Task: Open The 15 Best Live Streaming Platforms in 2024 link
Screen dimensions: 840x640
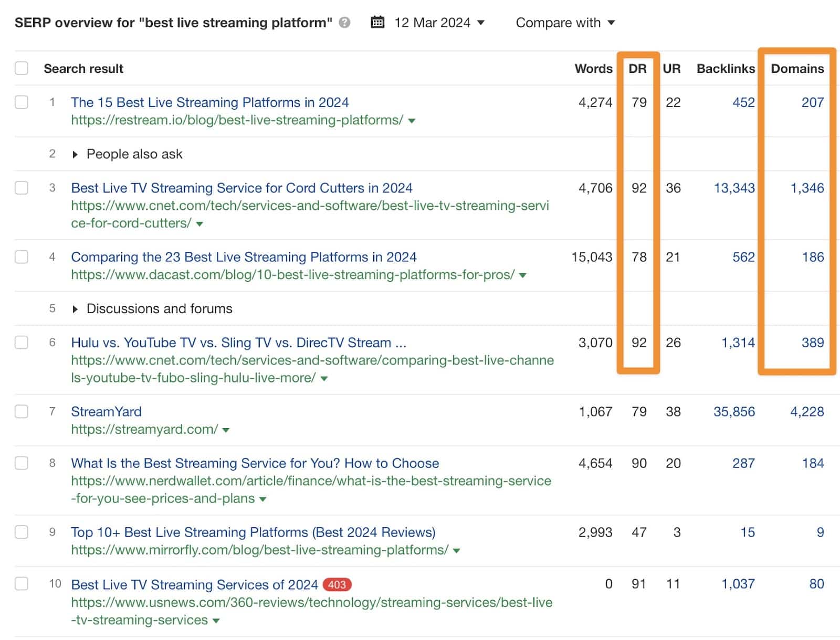Action: coord(209,102)
